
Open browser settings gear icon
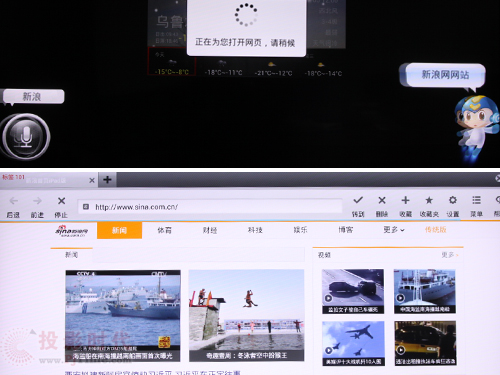point(453,200)
